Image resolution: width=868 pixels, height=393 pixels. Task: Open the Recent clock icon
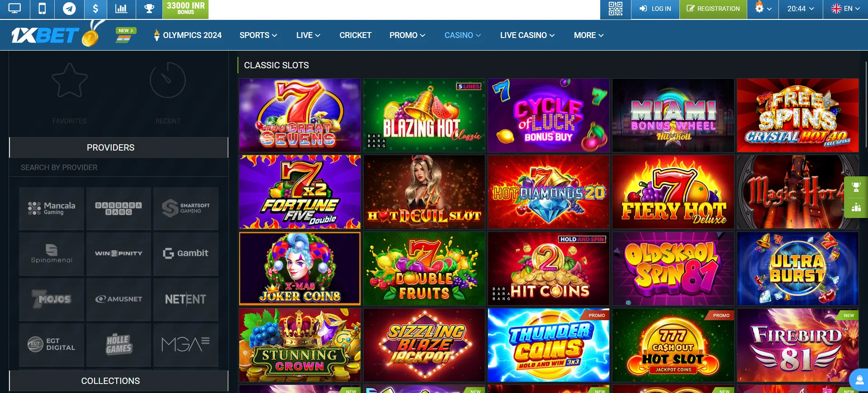pyautogui.click(x=168, y=80)
